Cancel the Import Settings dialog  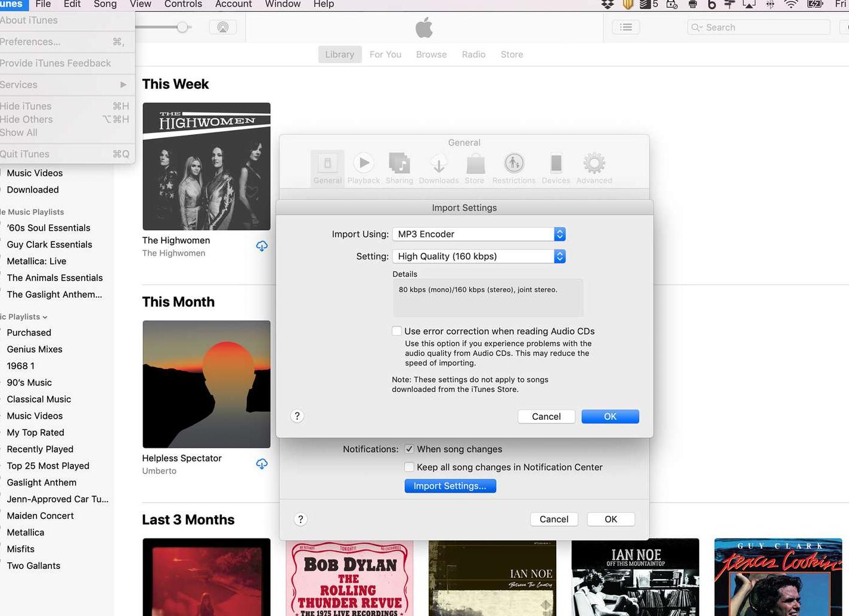[x=546, y=416]
